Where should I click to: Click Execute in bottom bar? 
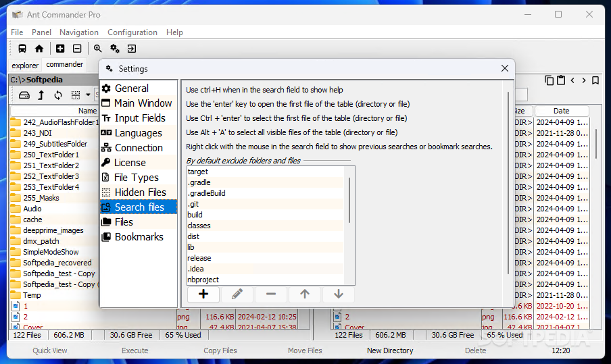pyautogui.click(x=135, y=350)
